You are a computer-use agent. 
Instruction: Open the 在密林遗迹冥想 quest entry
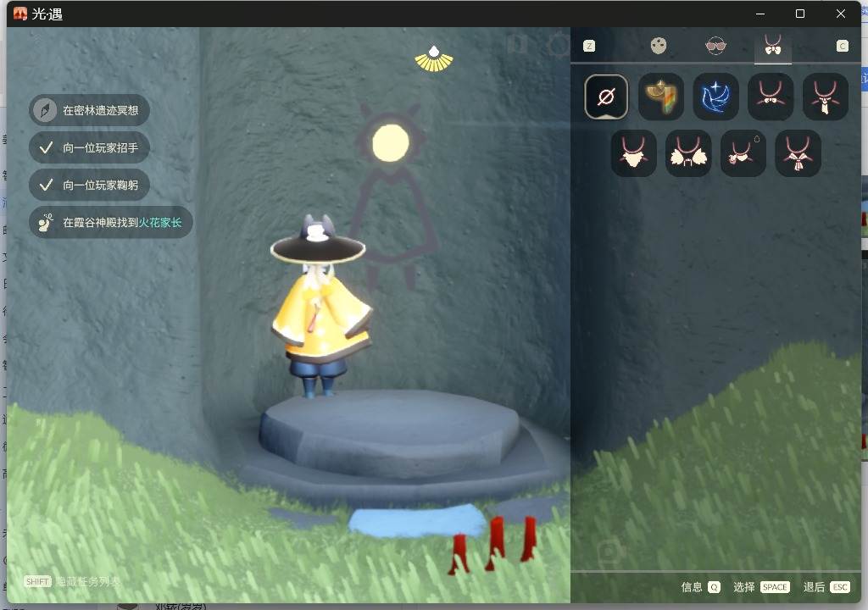click(x=89, y=110)
